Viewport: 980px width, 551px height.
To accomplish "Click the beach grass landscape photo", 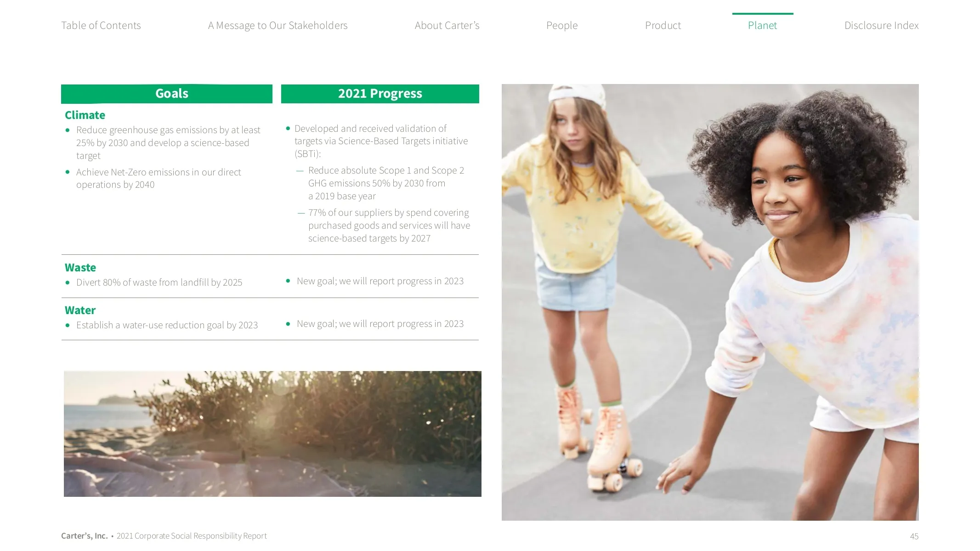I will click(272, 434).
